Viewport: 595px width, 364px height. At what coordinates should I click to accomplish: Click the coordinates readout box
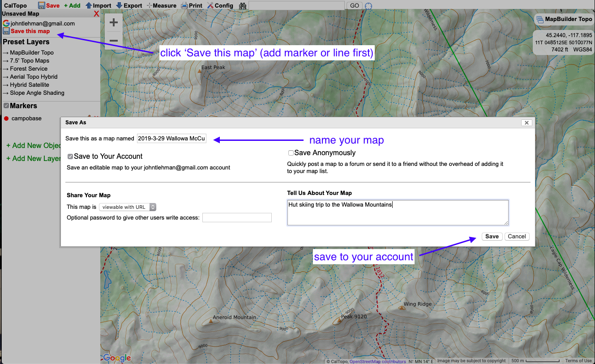[563, 42]
